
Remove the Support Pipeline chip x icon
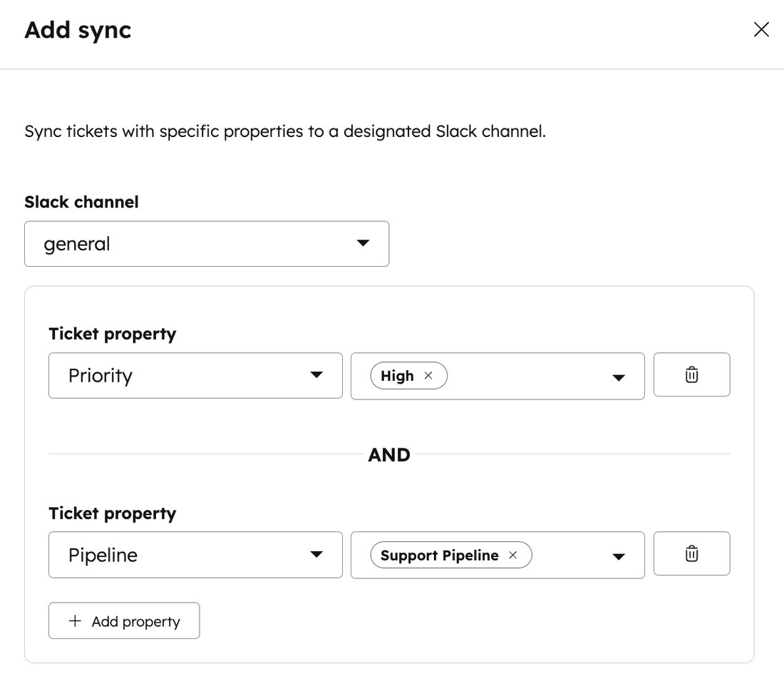point(512,554)
